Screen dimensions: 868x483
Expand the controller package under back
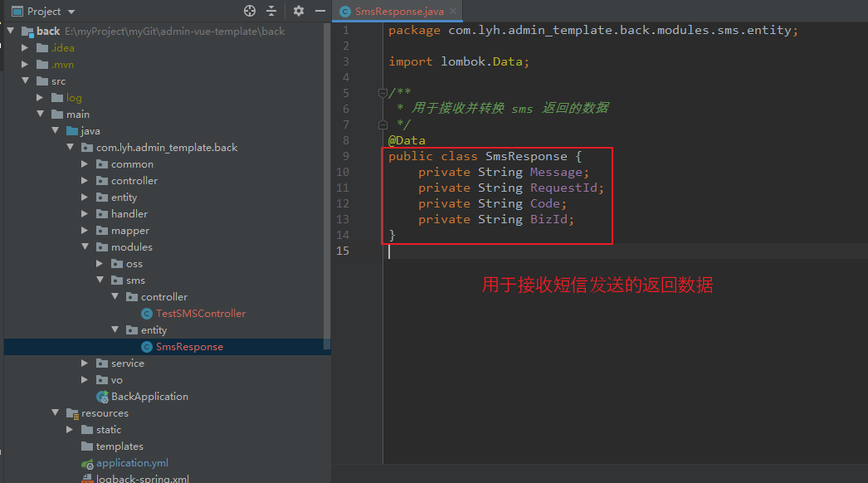click(85, 181)
